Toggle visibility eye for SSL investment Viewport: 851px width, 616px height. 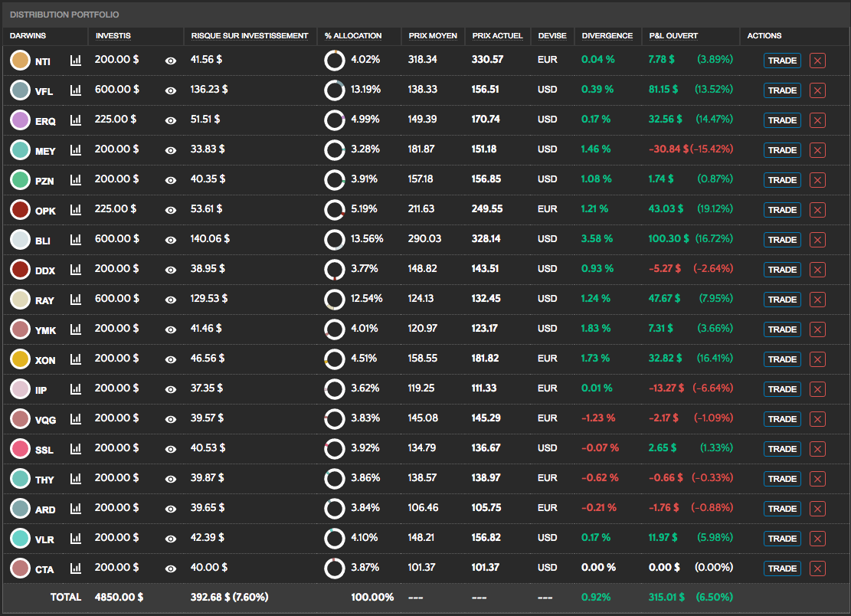[x=171, y=449]
